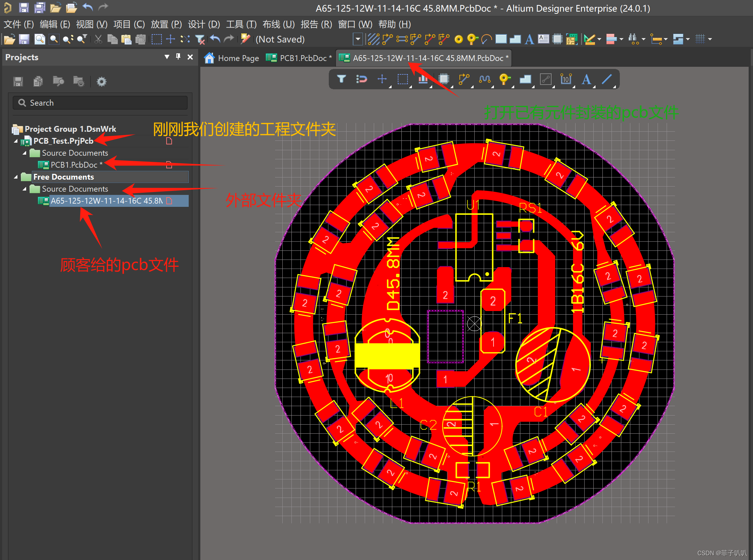753x560 pixels.
Task: Click the place dimension icon
Action: 566,79
